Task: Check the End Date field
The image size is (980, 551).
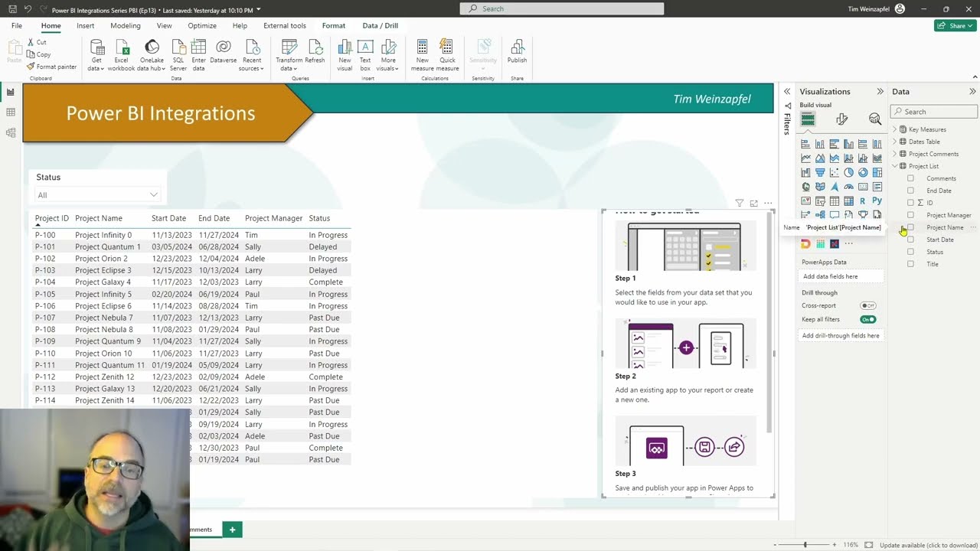Action: point(910,191)
